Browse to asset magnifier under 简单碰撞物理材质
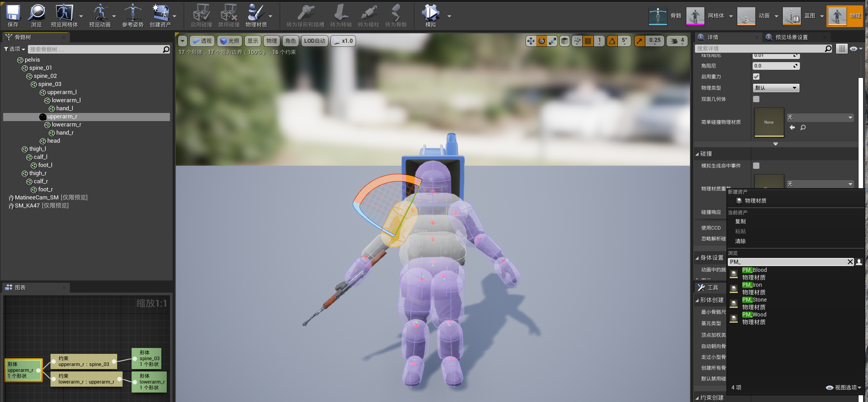The width and height of the screenshot is (868, 402). tap(803, 127)
